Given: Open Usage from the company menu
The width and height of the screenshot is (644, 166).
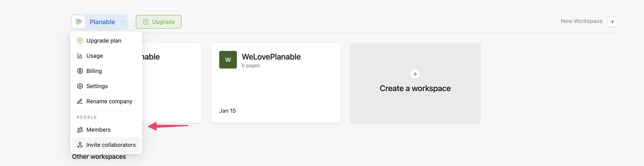Looking at the screenshot, I should [x=94, y=56].
